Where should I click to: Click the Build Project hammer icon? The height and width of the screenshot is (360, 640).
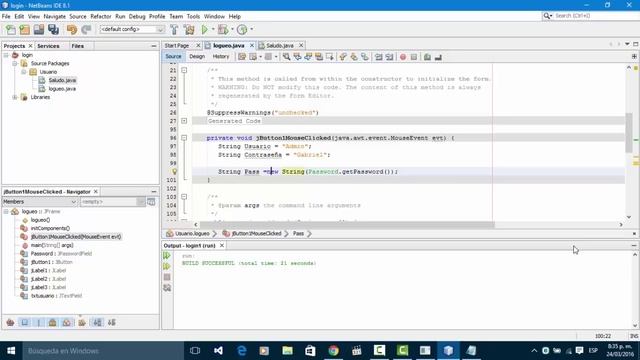pos(174,29)
